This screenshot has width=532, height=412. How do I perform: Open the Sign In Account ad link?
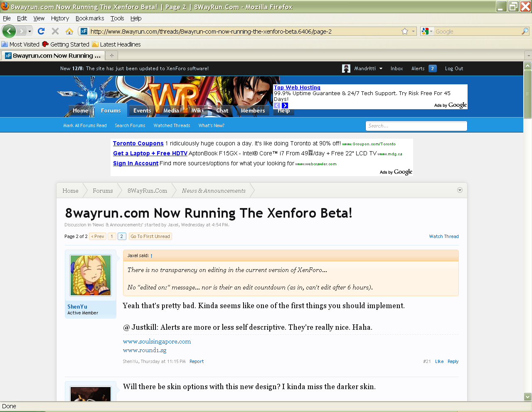click(135, 163)
